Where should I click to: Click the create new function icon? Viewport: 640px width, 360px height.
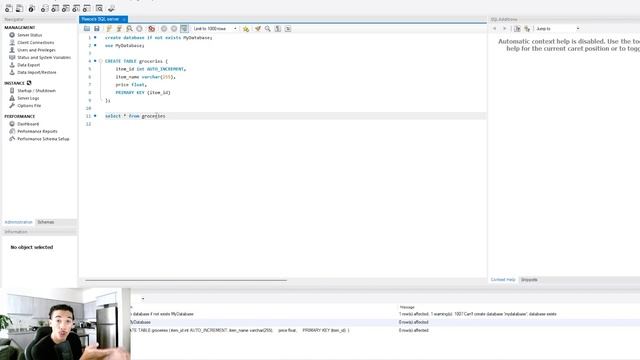pos(87,8)
